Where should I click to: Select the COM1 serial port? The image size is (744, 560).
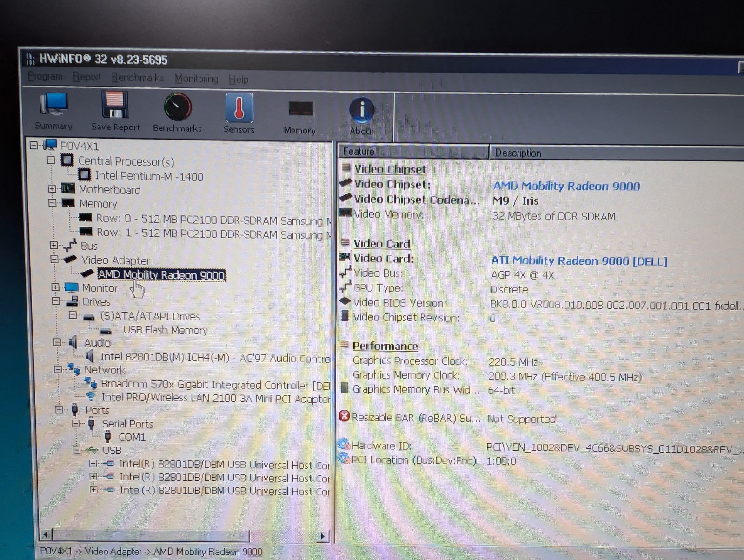coord(132,437)
